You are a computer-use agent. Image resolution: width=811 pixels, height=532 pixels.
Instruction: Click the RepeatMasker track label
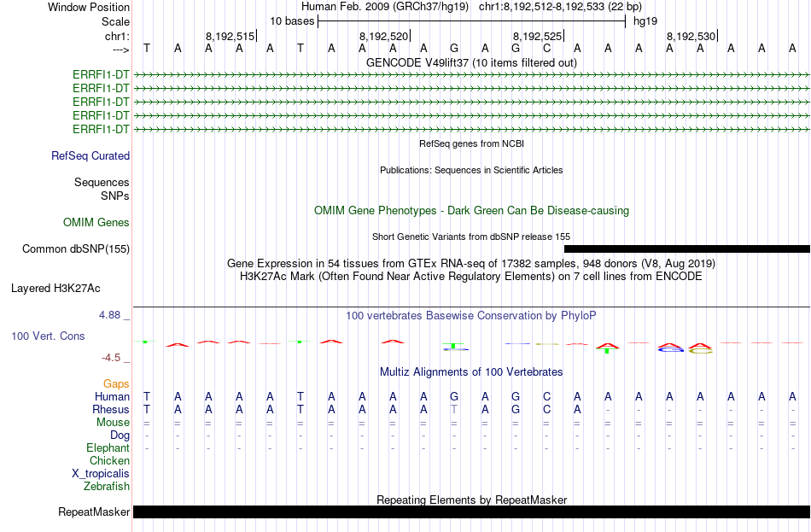94,512
